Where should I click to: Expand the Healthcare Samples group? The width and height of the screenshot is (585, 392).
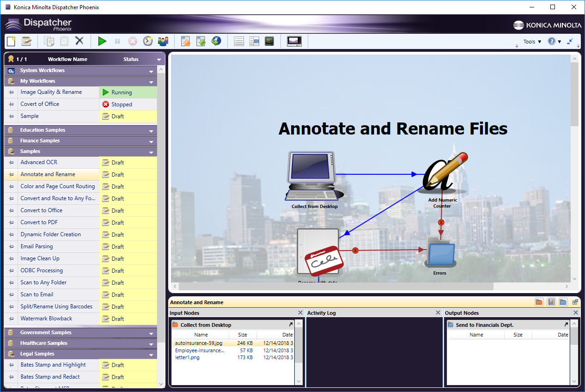151,344
